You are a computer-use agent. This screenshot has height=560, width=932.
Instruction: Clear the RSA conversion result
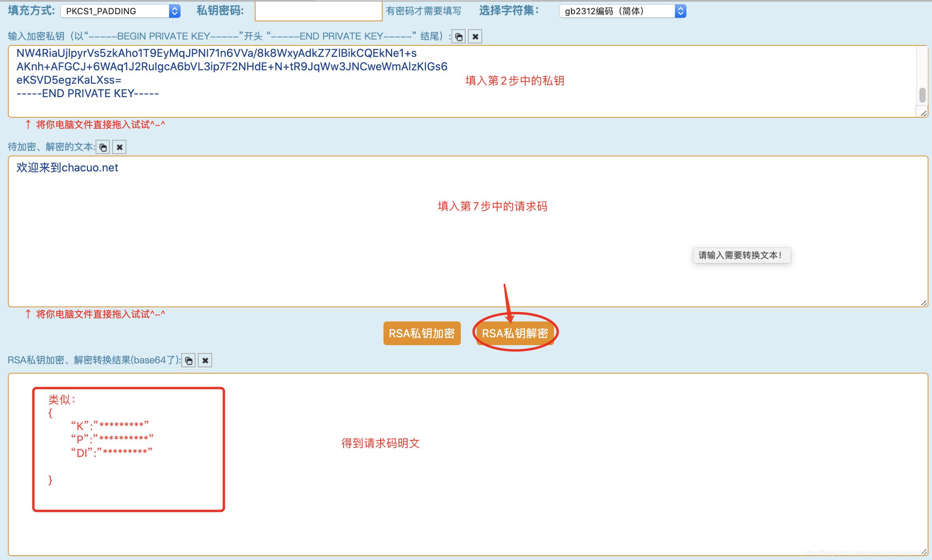tap(205, 360)
